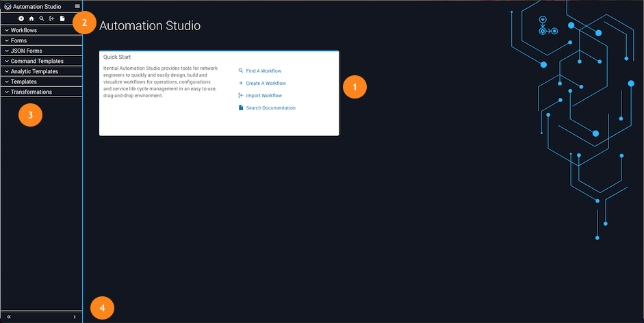Go to home via the house icon
The image size is (644, 323).
31,18
